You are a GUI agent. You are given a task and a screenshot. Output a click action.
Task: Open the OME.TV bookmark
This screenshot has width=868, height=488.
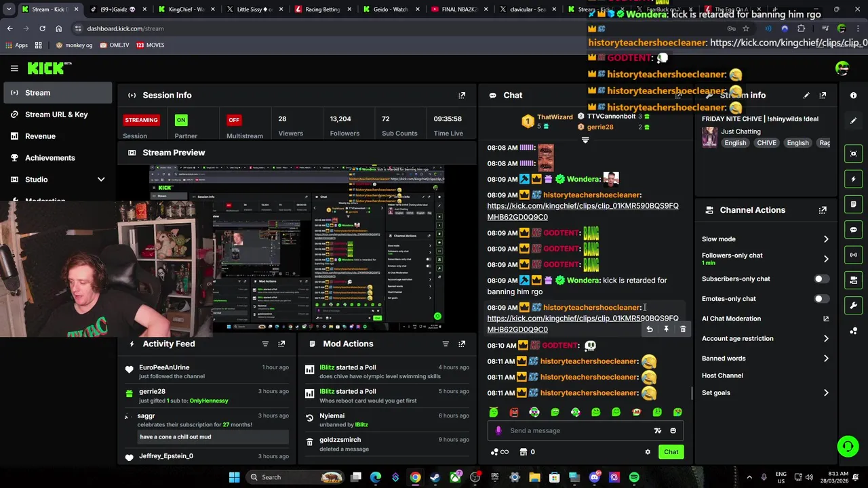point(114,45)
